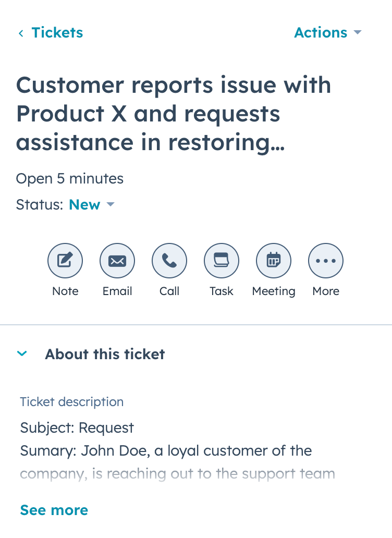Open the ticket titled Customer reports issue
392x538 pixels.
pyautogui.click(x=174, y=114)
